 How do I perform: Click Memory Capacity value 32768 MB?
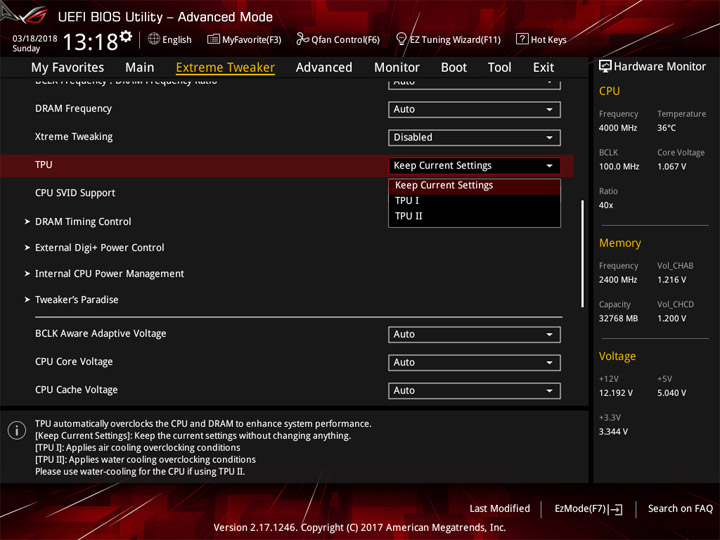pyautogui.click(x=618, y=319)
